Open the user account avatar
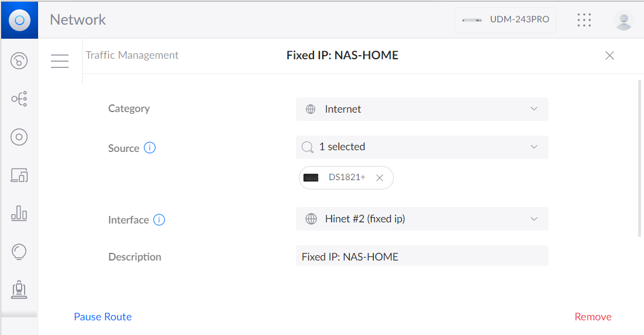 pos(623,20)
